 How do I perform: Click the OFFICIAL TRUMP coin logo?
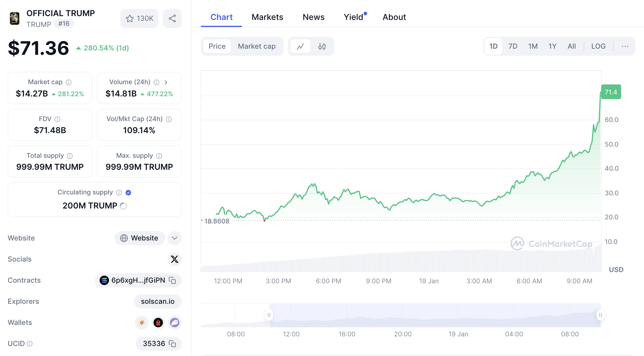[x=14, y=18]
